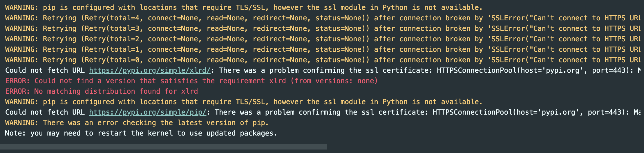The image size is (644, 153).
Task: Click the second TLS/SSL warning below the errors
Action: pyautogui.click(x=244, y=102)
